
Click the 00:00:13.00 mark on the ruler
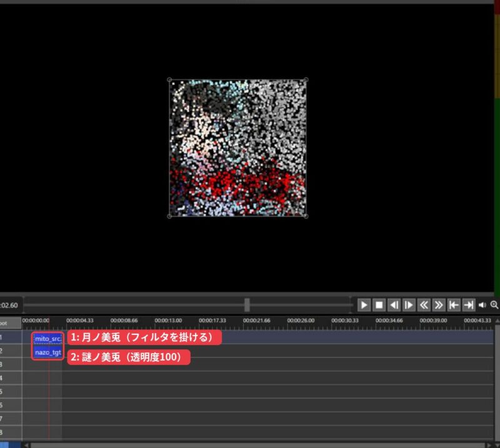click(168, 321)
